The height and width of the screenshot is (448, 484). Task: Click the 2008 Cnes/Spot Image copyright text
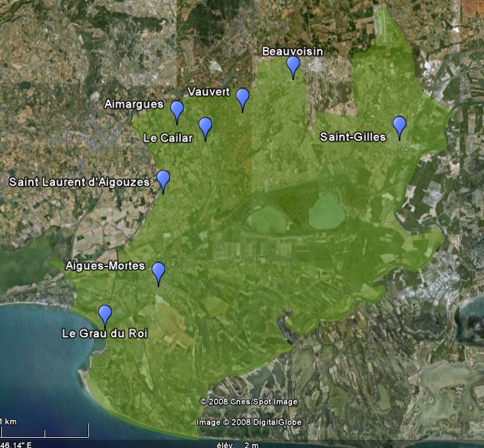[x=249, y=401]
